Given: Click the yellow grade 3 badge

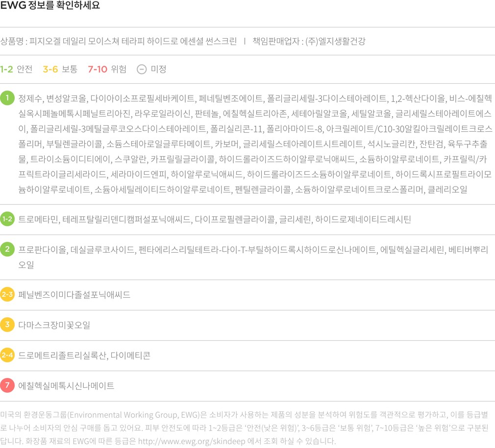Looking at the screenshot, I should tap(7, 325).
